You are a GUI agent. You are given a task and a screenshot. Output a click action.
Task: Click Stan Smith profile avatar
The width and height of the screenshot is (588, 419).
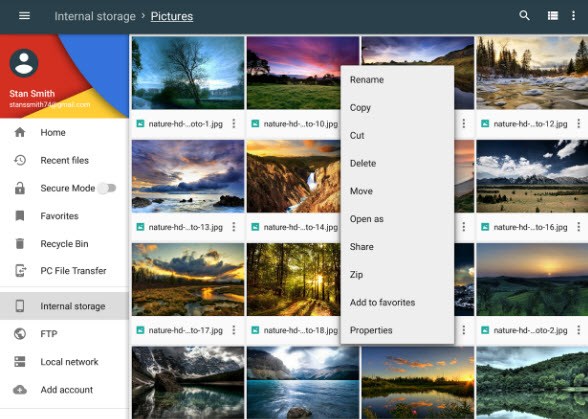tap(24, 63)
